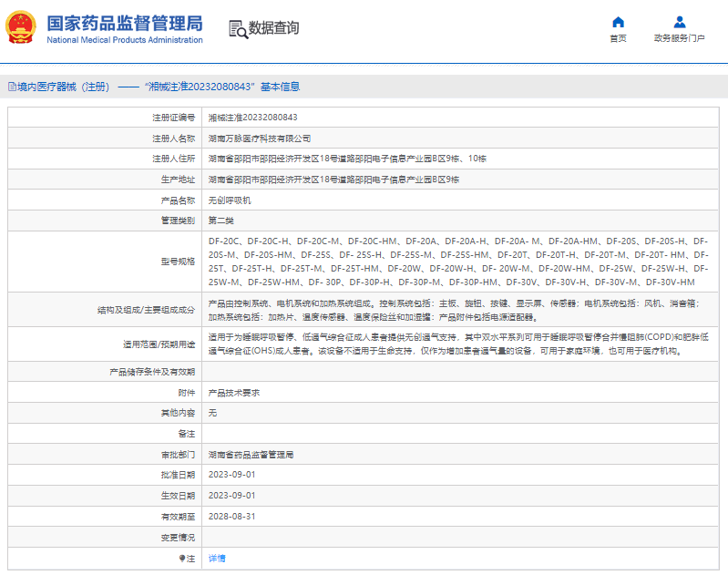The width and height of the screenshot is (728, 575).
Task: Select the 注册人名称 label cell
Action: [105, 139]
